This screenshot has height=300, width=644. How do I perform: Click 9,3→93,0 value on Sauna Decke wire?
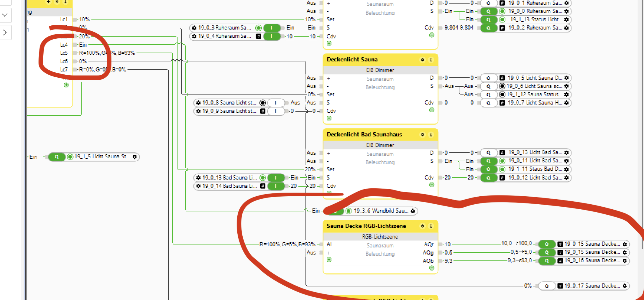click(520, 260)
